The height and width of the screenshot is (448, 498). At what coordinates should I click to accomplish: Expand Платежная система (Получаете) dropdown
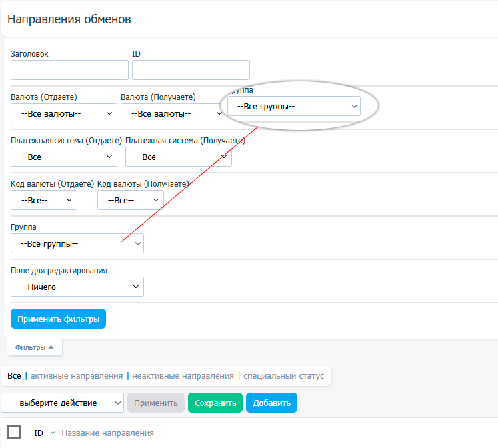[178, 157]
